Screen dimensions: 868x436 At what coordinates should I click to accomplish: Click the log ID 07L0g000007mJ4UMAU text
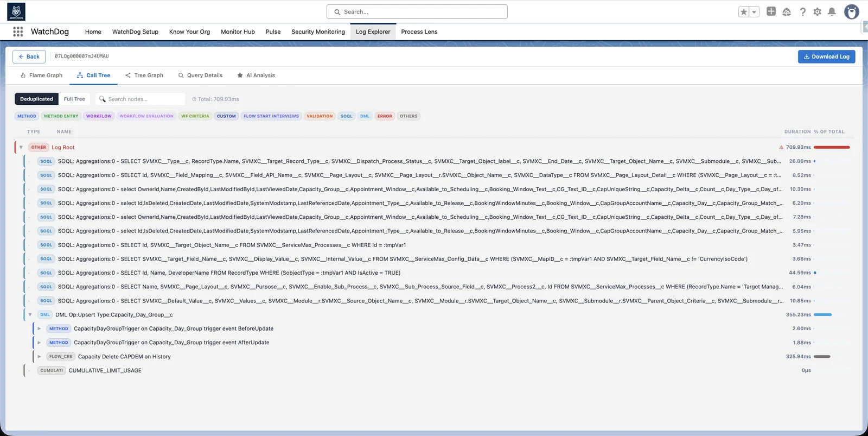(x=81, y=56)
